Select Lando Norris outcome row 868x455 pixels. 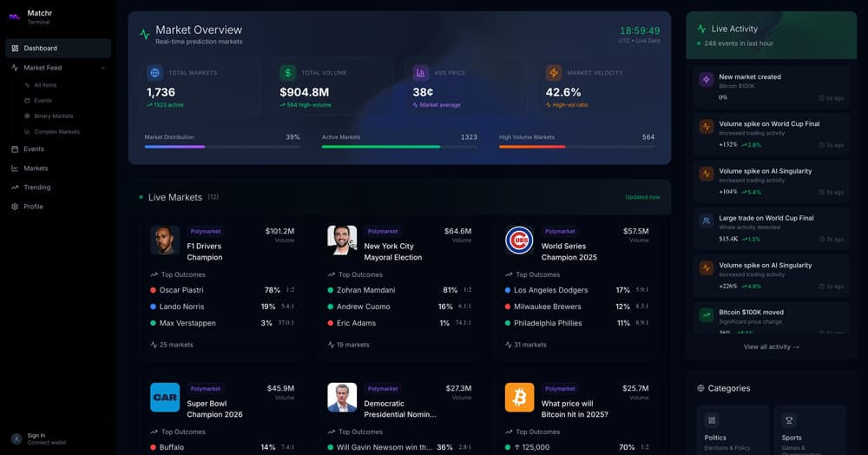pyautogui.click(x=222, y=307)
